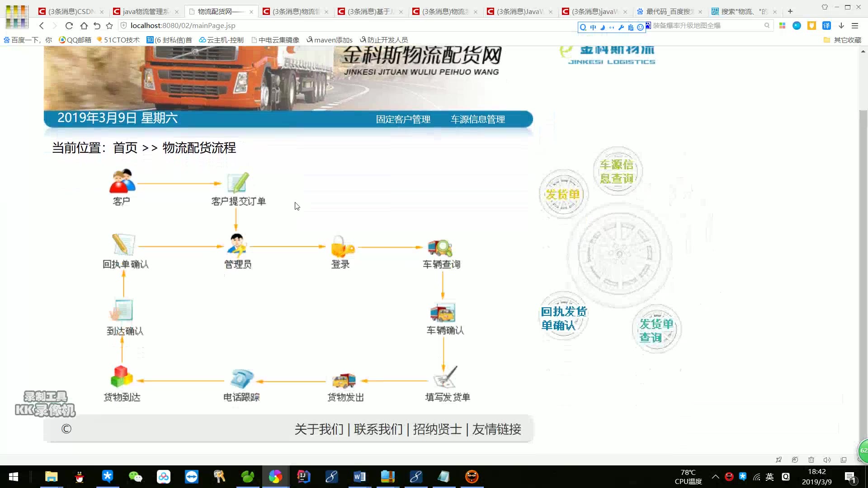Image resolution: width=868 pixels, height=488 pixels.
Task: Click the 货物到达 colored cubes icon
Action: 122,377
